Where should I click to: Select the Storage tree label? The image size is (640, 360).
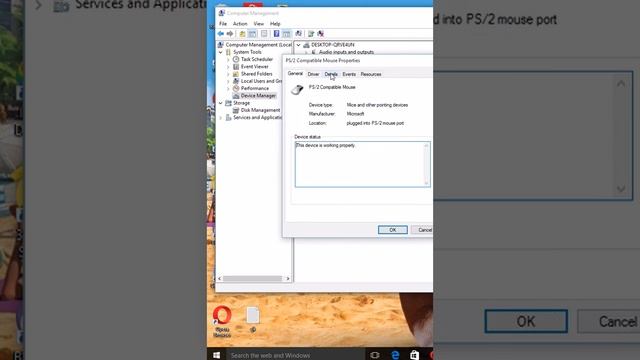(241, 103)
